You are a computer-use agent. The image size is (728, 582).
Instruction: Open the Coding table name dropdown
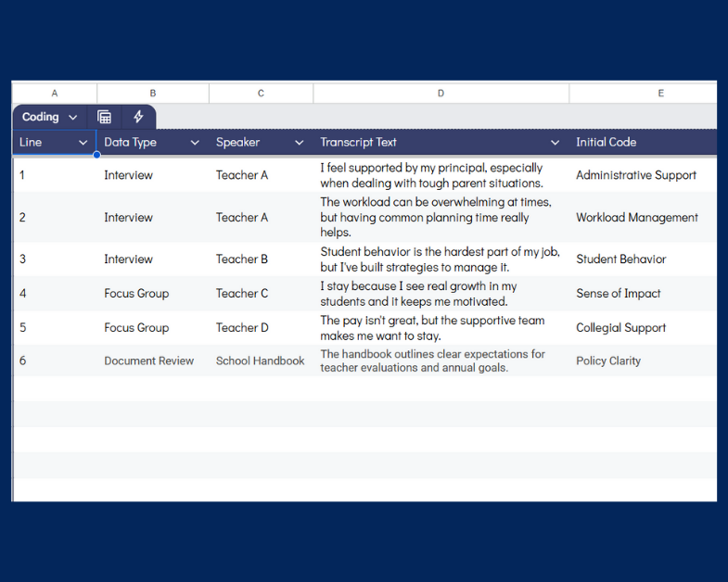tap(49, 117)
